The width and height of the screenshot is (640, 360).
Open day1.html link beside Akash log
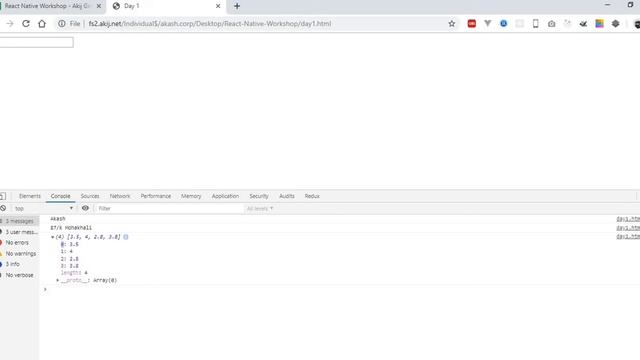pyautogui.click(x=628, y=219)
